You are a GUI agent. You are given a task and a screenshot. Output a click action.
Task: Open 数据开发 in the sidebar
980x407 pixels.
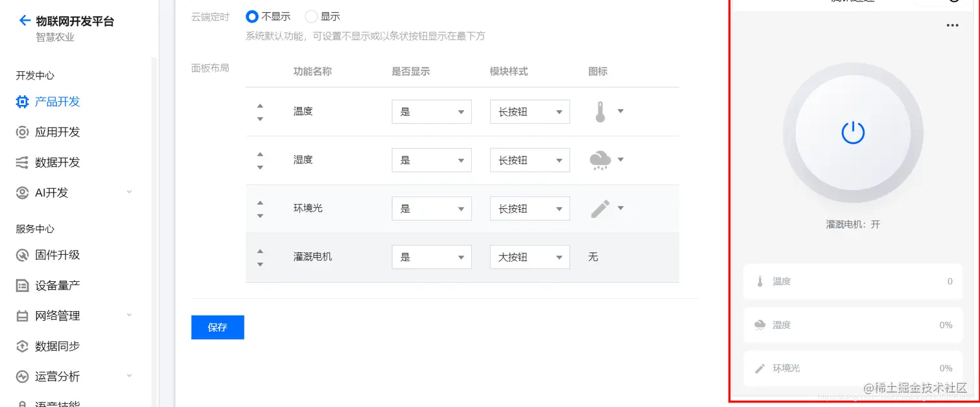(x=58, y=163)
